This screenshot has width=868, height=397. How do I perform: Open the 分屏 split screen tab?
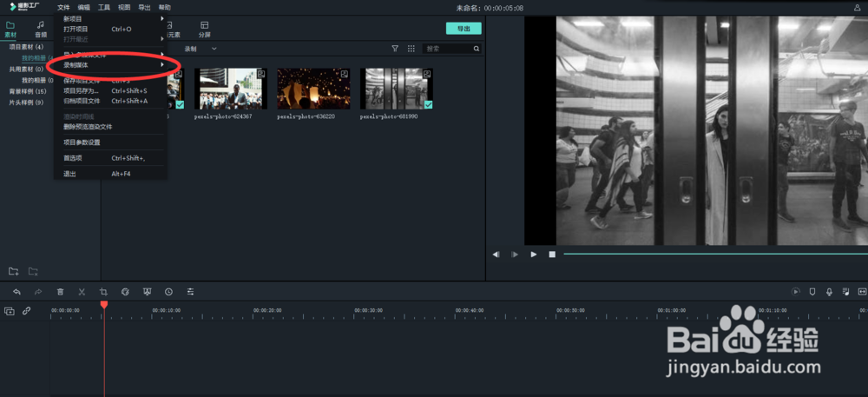click(x=204, y=30)
